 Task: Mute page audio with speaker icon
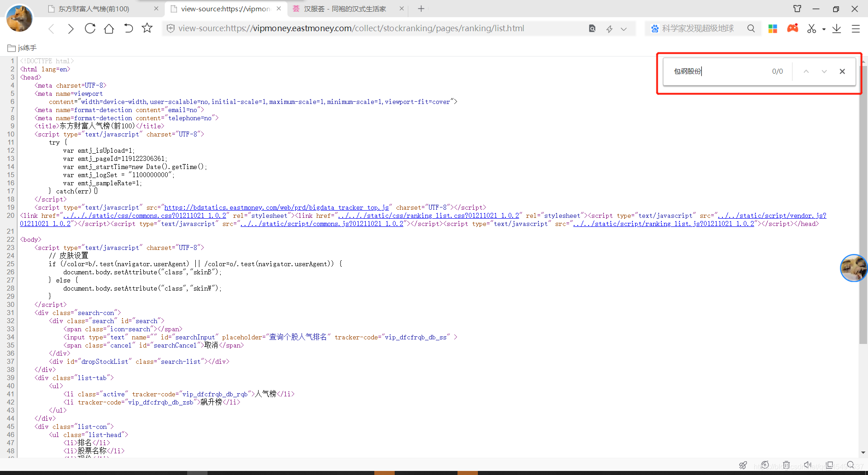808,465
